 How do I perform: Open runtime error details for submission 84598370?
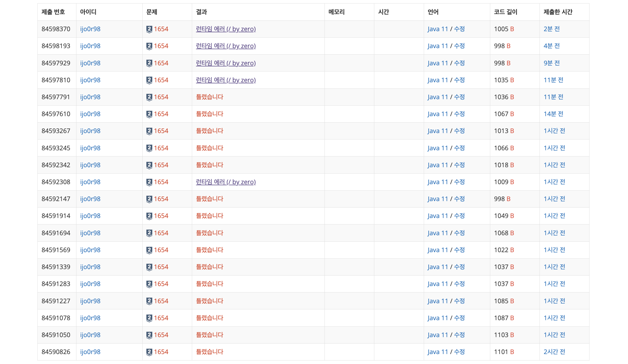pyautogui.click(x=225, y=29)
